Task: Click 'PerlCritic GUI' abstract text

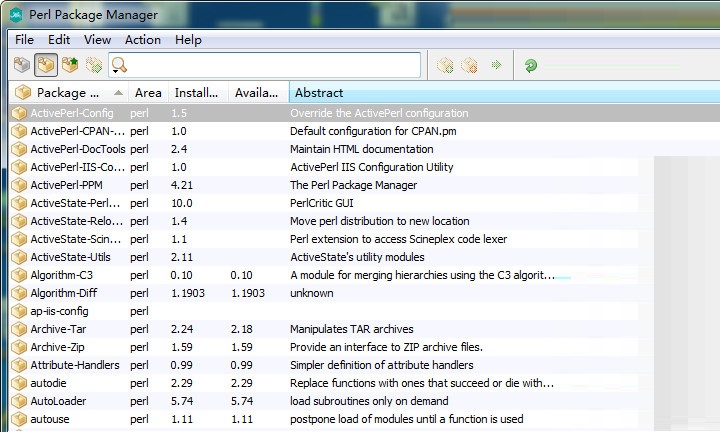Action: pos(321,203)
